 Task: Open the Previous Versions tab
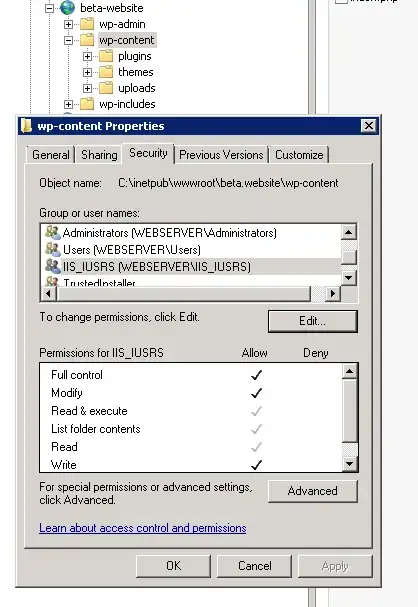221,155
